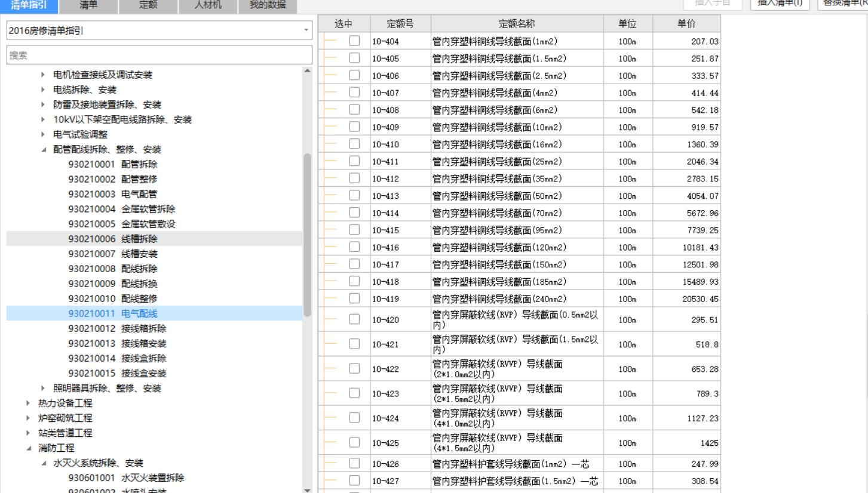Select 930210001 配管拆除

coord(113,164)
